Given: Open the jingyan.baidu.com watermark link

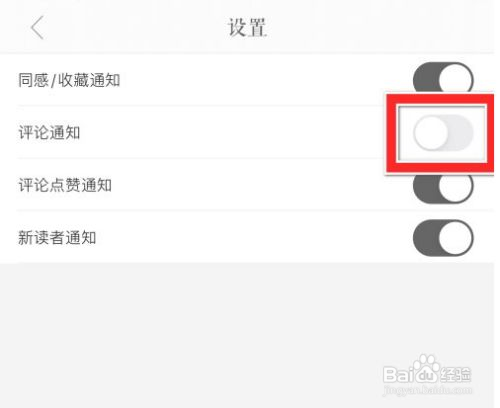Looking at the screenshot, I should [x=427, y=389].
